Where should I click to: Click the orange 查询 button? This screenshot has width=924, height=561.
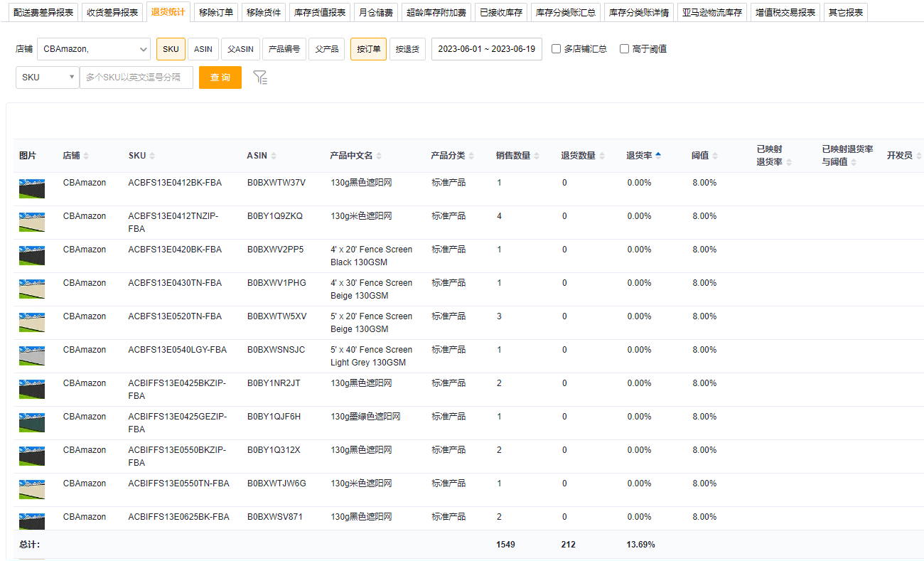(x=220, y=78)
